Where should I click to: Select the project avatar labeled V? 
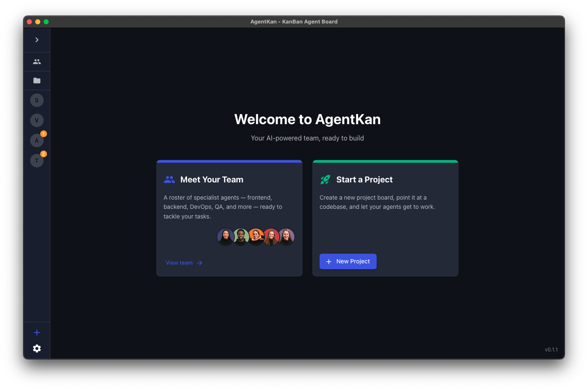pos(36,120)
